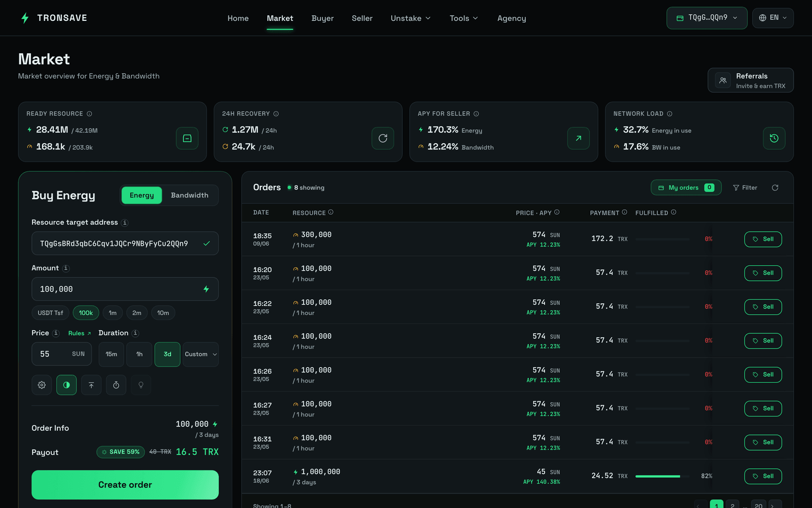This screenshot has width=812, height=508.
Task: Open the Custom duration dropdown
Action: pyautogui.click(x=200, y=354)
